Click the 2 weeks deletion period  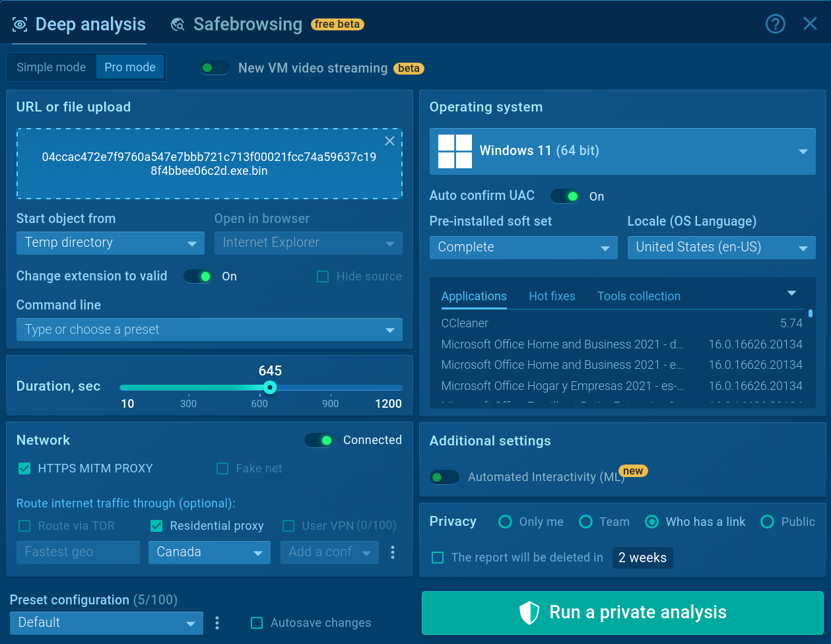[642, 558]
